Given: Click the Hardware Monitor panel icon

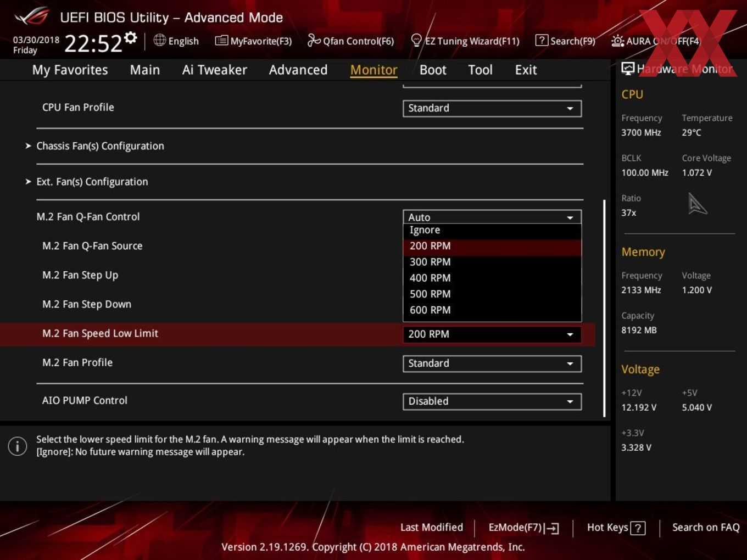Looking at the screenshot, I should 627,68.
